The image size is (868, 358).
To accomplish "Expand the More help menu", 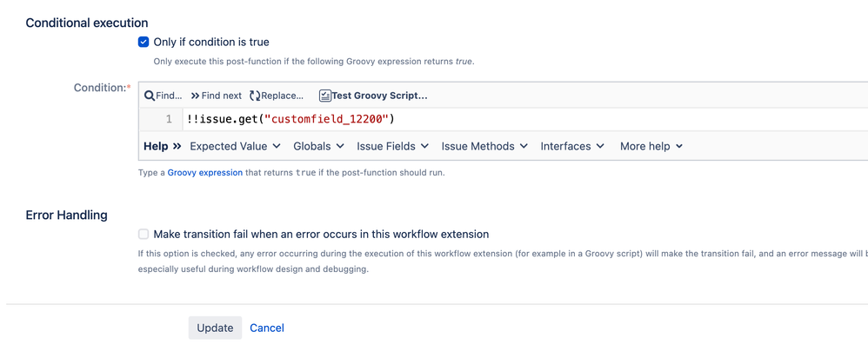I will (x=651, y=146).
